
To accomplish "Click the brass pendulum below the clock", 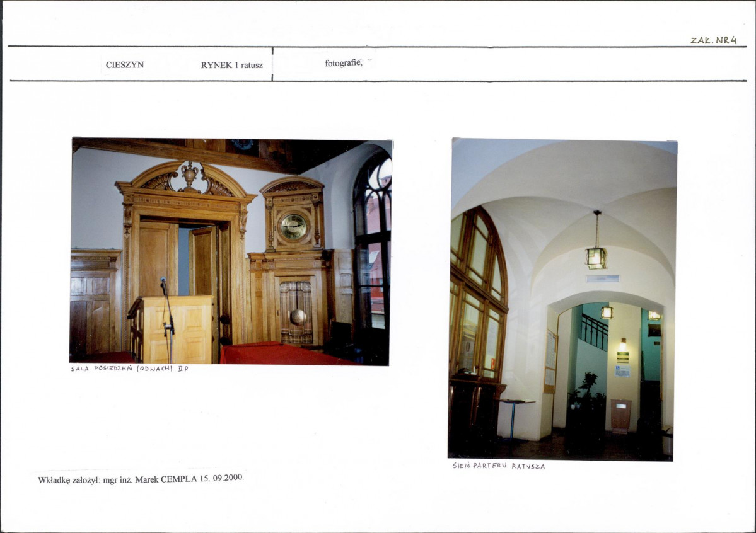I will click(297, 316).
